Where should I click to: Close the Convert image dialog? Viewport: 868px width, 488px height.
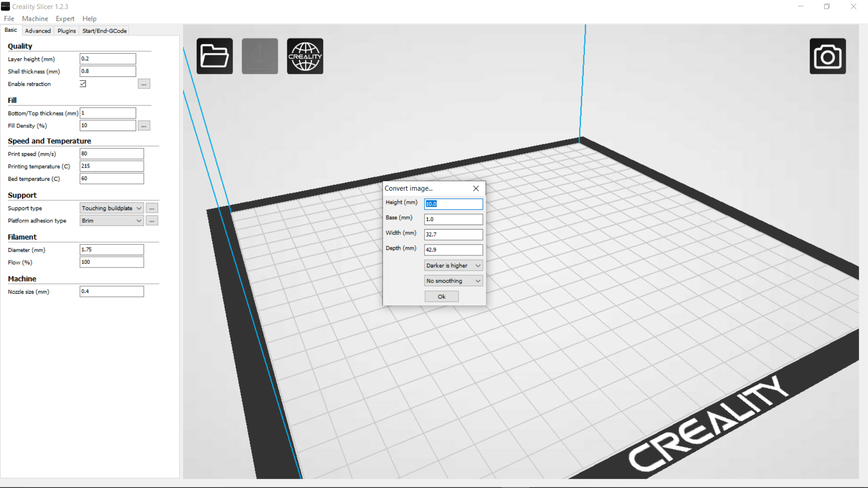click(x=476, y=188)
